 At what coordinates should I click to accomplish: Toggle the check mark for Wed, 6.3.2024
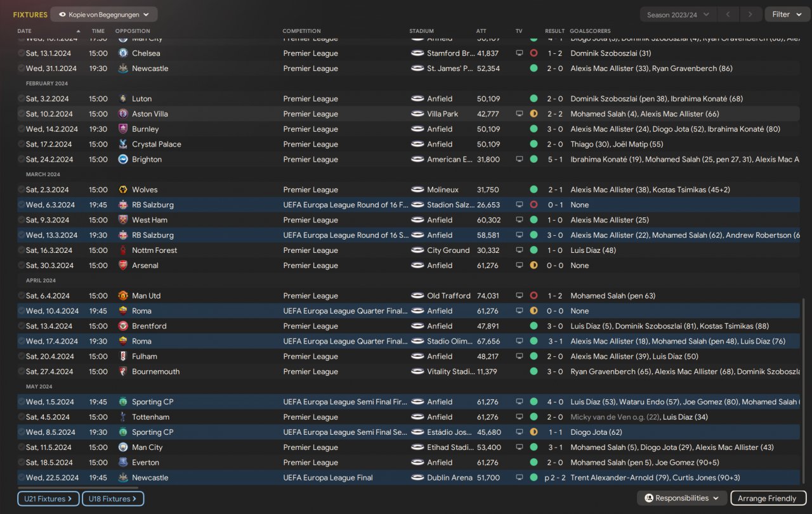tap(22, 205)
